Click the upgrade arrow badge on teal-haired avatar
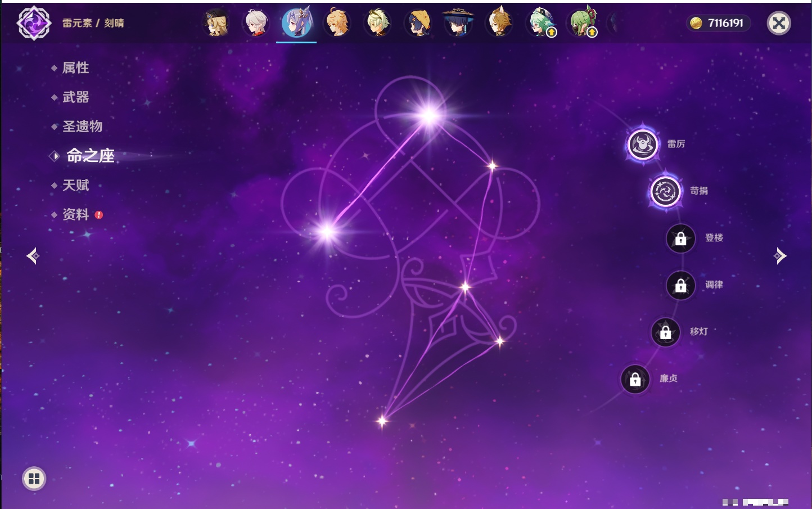Image resolution: width=812 pixels, height=509 pixels. (552, 33)
